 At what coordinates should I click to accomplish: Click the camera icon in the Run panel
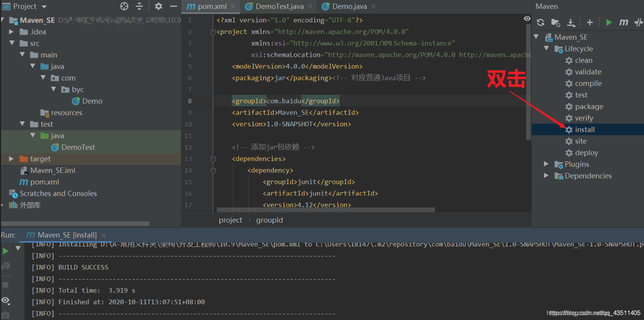tap(5, 316)
